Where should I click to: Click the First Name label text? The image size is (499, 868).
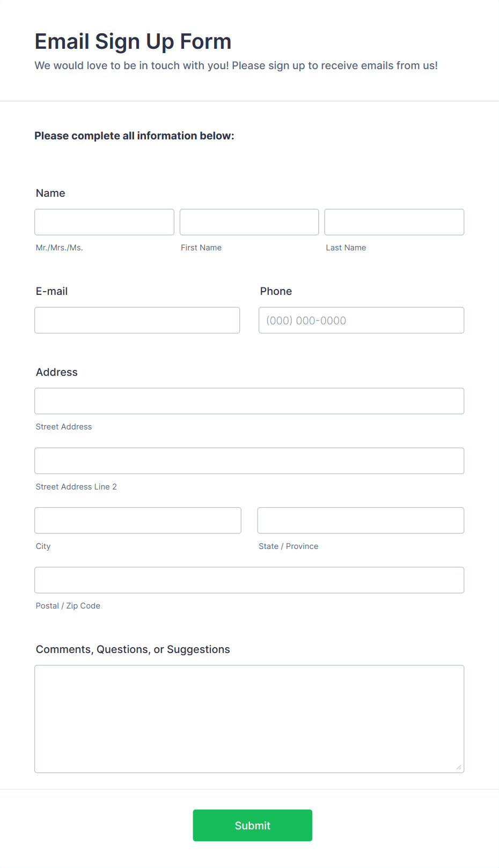[x=201, y=247]
